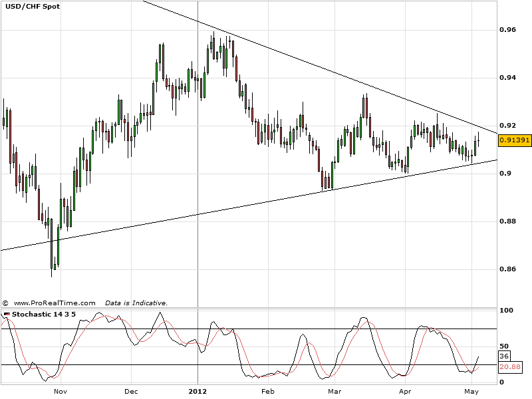Click the 0.94 price axis label
The image size is (532, 399).
pyautogui.click(x=507, y=78)
